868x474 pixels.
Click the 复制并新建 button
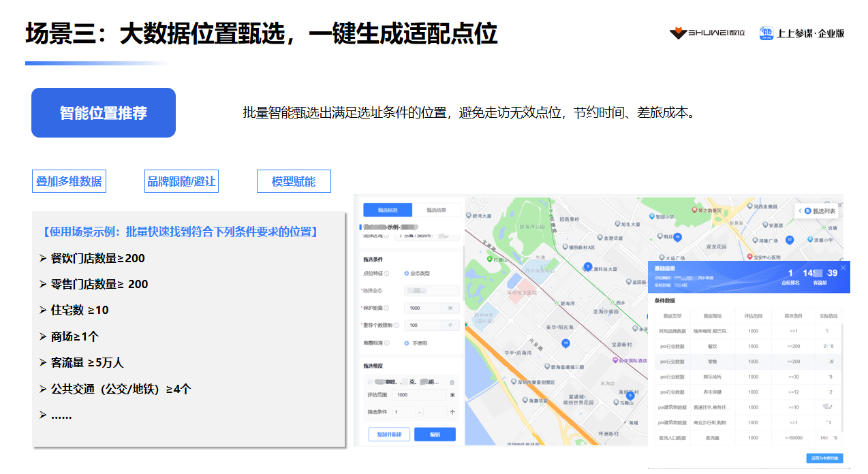(x=389, y=434)
